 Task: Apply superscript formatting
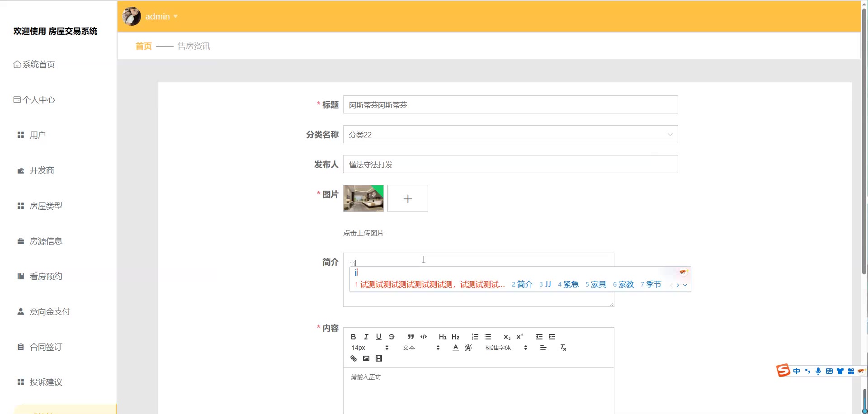(x=520, y=337)
